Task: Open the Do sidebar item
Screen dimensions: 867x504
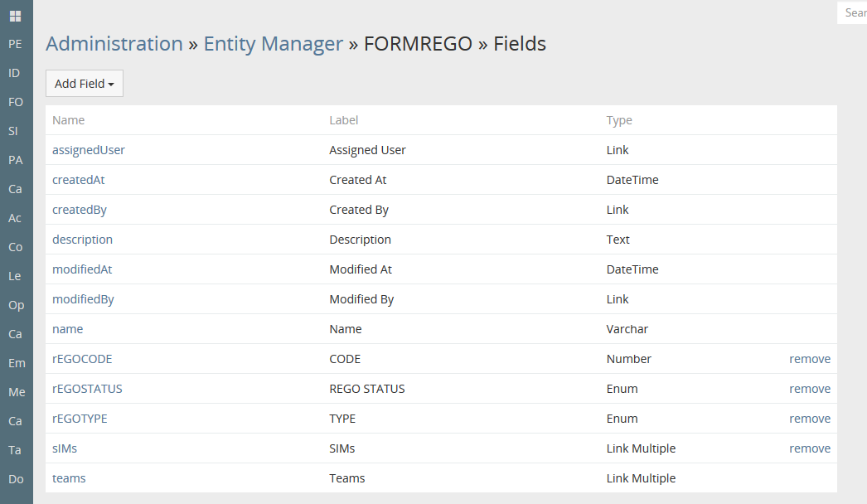Action: tap(16, 479)
